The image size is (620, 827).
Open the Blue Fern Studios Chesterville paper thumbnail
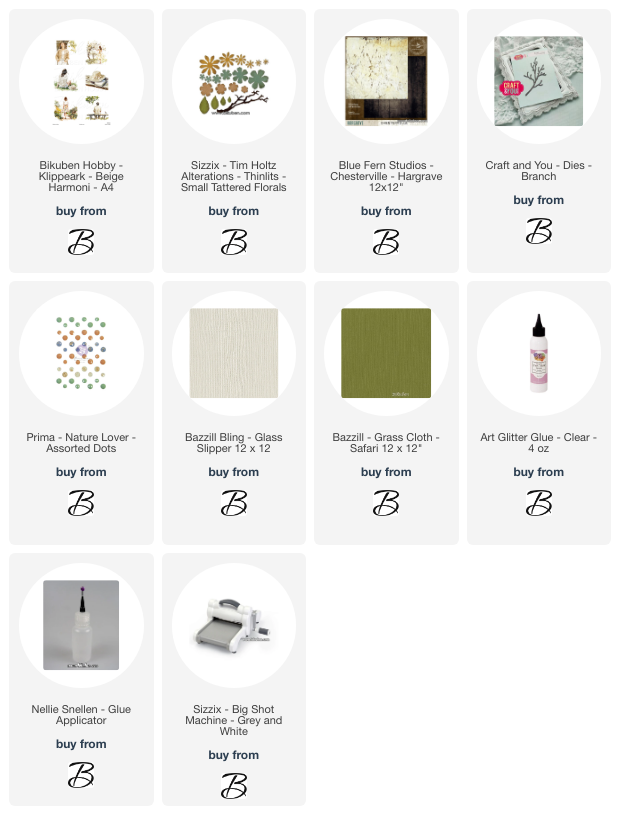pyautogui.click(x=386, y=81)
